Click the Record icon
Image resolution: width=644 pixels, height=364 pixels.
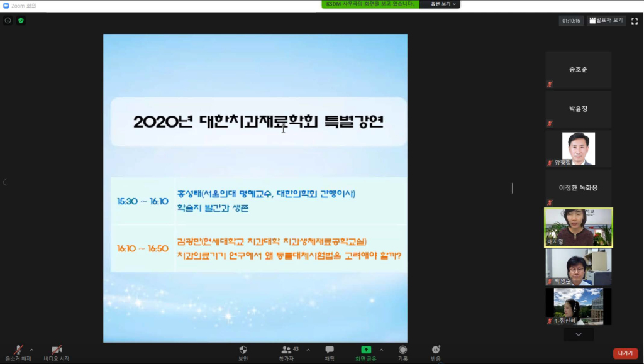[x=402, y=350]
